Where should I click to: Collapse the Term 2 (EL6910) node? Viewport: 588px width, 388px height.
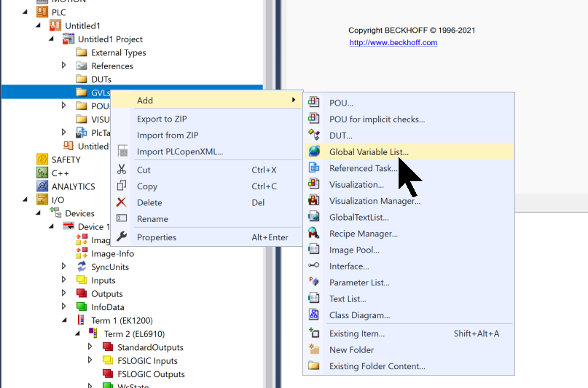tap(78, 333)
